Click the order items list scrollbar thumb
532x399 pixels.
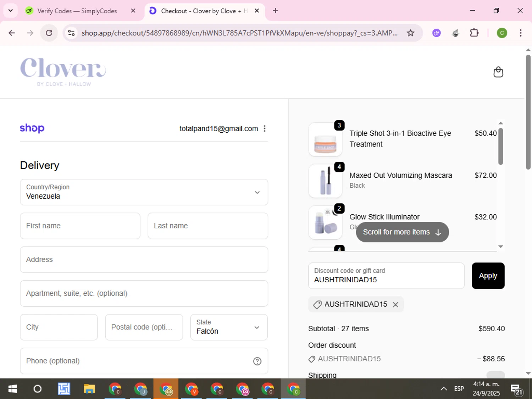click(500, 146)
